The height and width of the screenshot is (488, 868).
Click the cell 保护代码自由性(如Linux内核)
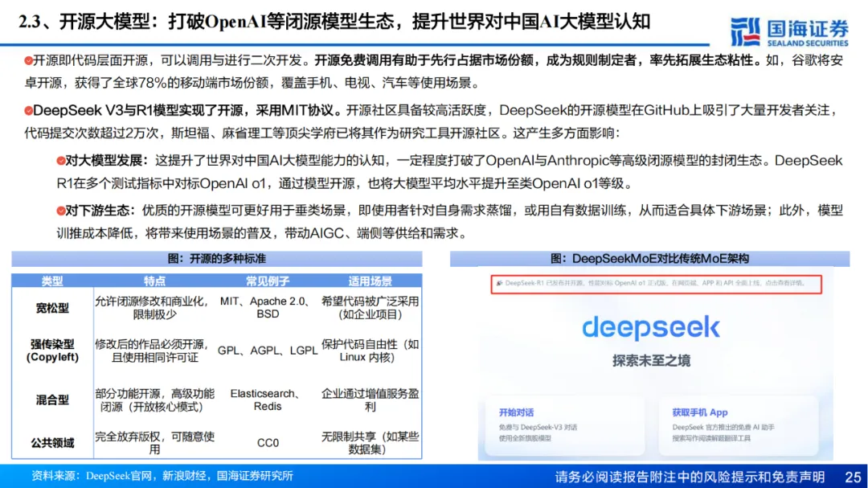click(370, 351)
